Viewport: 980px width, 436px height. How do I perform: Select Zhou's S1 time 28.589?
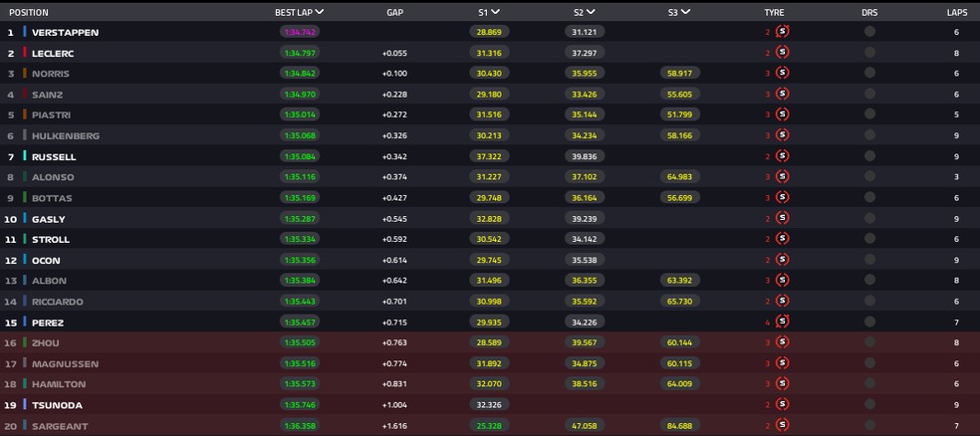click(489, 343)
